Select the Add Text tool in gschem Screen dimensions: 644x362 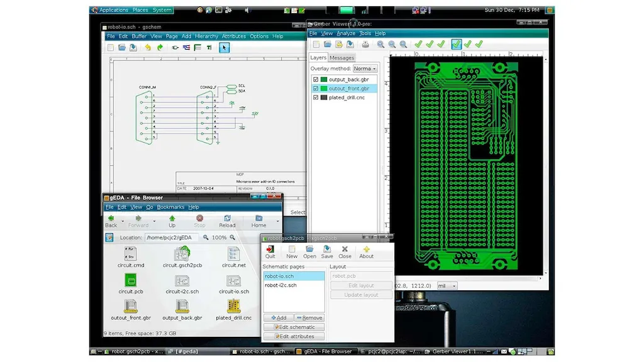pos(209,48)
